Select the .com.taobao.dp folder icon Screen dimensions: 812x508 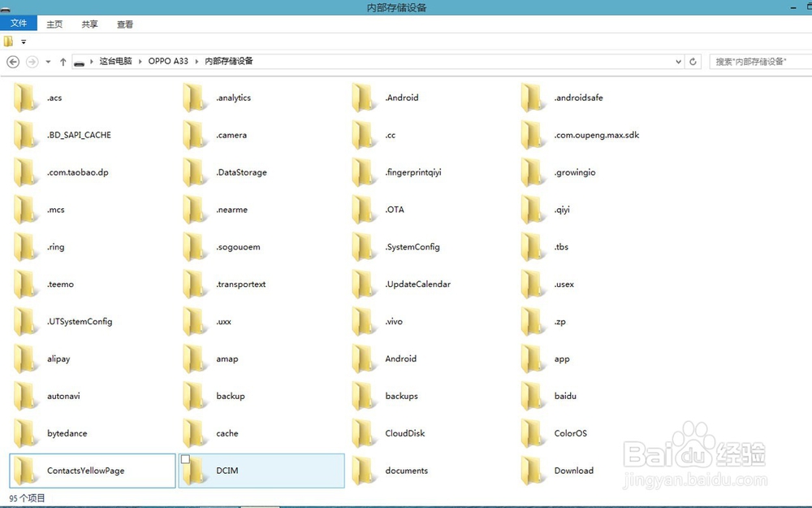click(x=25, y=172)
